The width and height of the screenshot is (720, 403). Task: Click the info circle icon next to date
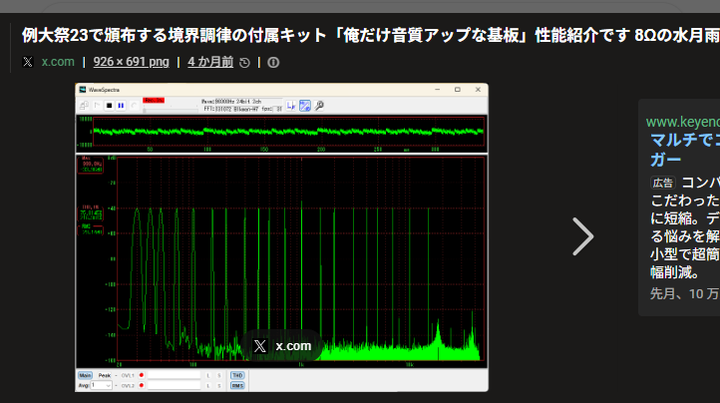tap(273, 62)
